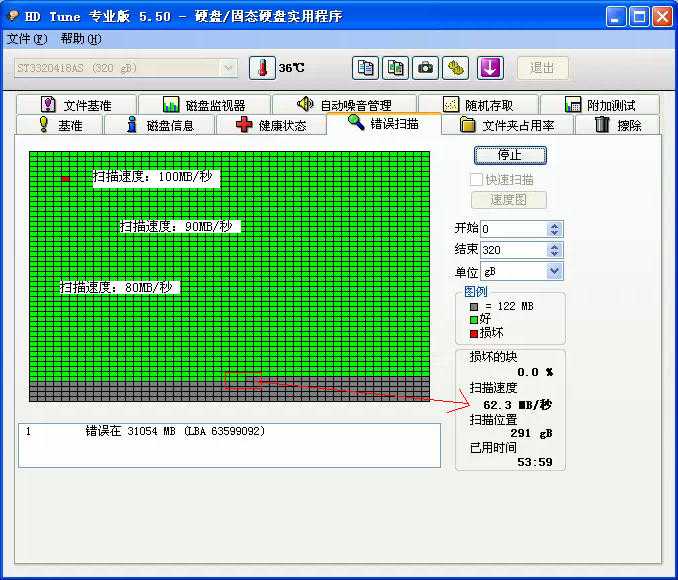Switch to the 擦除 tab
The height and width of the screenshot is (580, 678).
coord(617,125)
